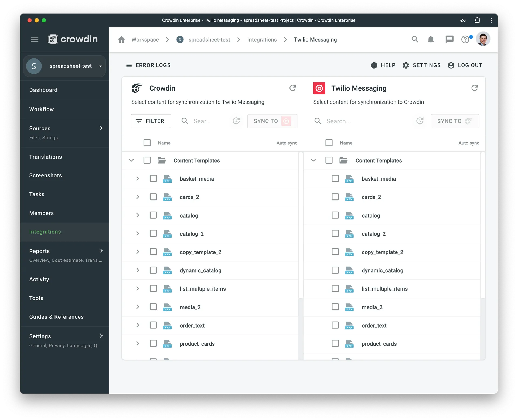The image size is (518, 420).
Task: Click the ERROR LOGS list icon
Action: point(128,65)
